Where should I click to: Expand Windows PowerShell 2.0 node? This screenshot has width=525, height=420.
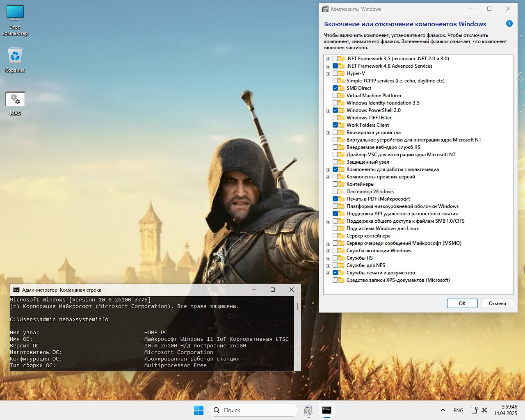[328, 111]
